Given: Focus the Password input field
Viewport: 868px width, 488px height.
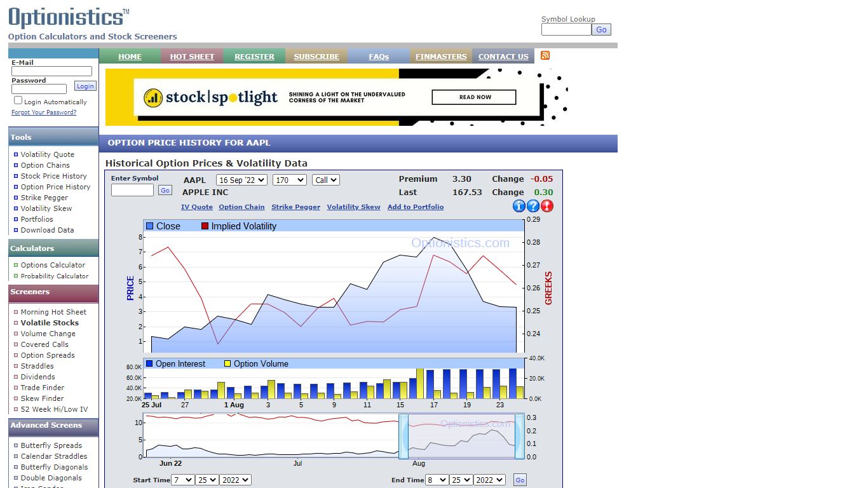Looking at the screenshot, I should 39,89.
